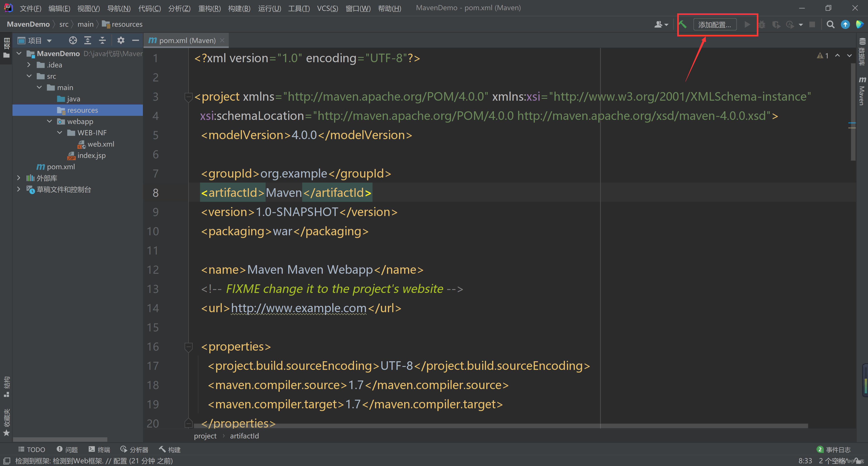The height and width of the screenshot is (466, 868).
Task: Open the 重构(R) menu
Action: coord(209,8)
